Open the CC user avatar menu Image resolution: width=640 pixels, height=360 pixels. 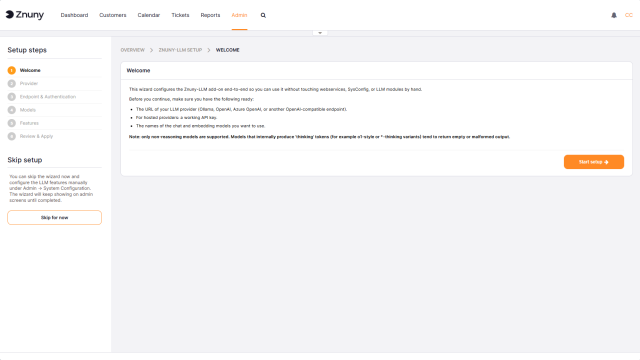click(629, 15)
